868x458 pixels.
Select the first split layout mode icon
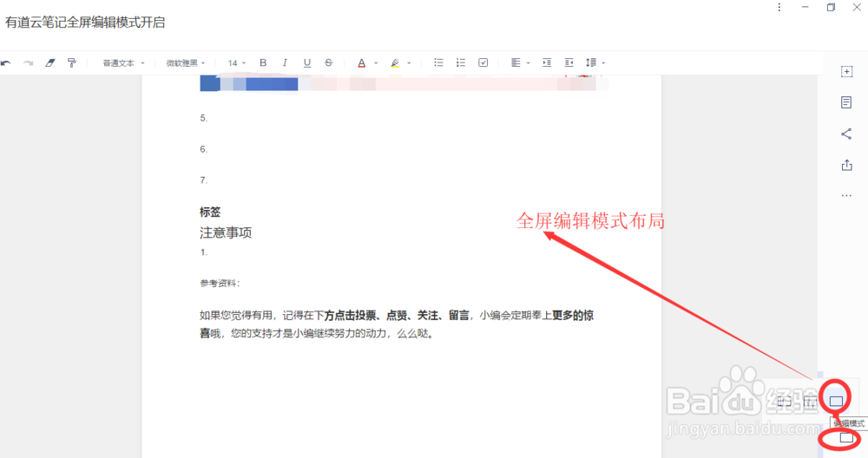(784, 402)
